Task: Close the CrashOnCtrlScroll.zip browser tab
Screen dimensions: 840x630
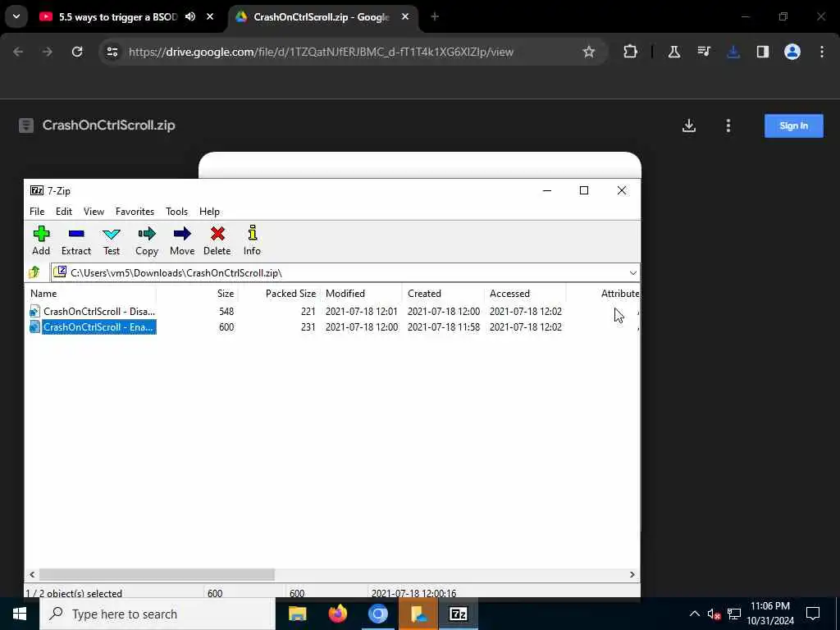Action: point(405,17)
